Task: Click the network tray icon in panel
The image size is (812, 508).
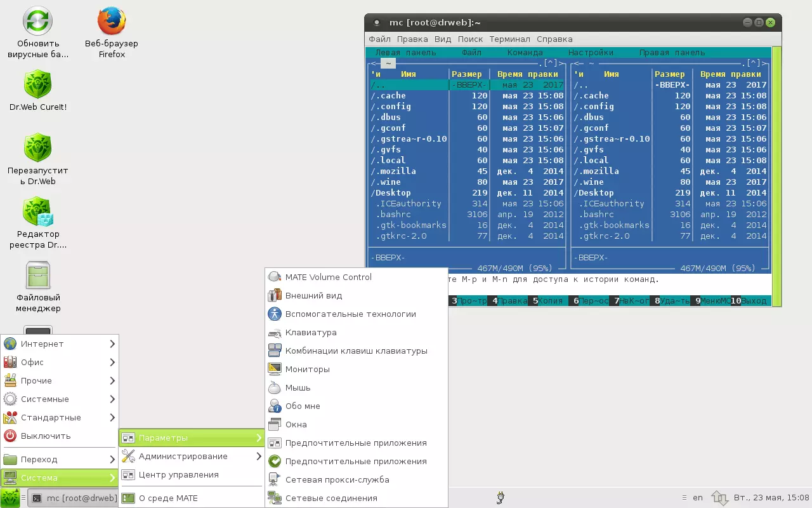Action: point(719,498)
